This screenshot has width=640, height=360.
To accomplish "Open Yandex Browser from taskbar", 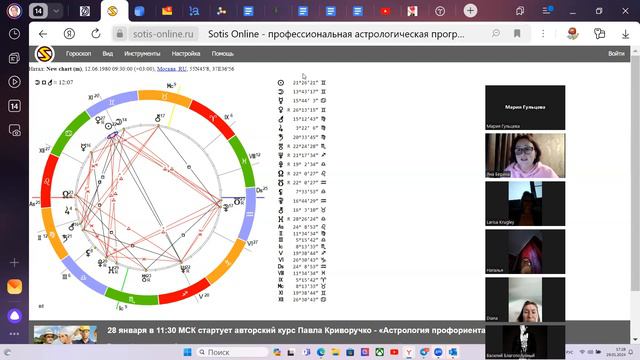I will 409,352.
